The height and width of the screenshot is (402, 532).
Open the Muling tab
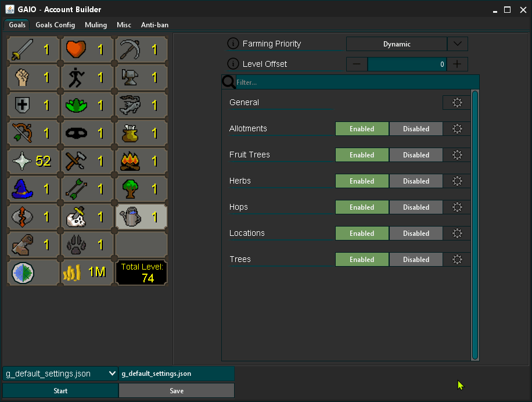tap(96, 25)
